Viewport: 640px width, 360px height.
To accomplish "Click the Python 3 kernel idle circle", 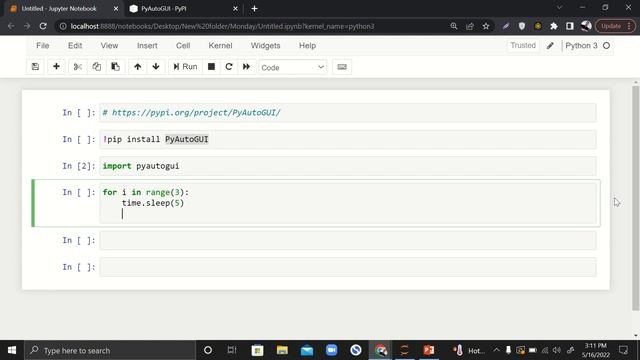I will pyautogui.click(x=607, y=46).
